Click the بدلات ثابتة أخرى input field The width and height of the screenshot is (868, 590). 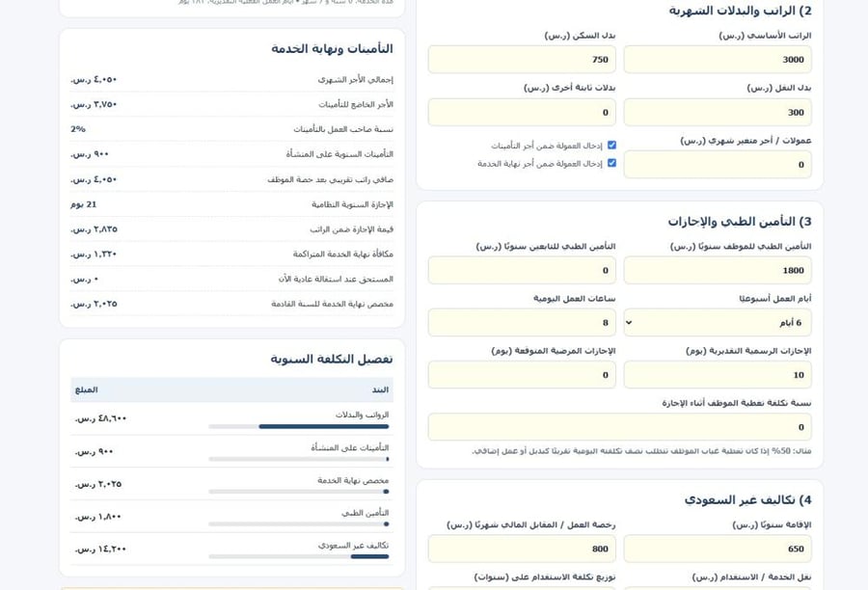[x=522, y=113]
